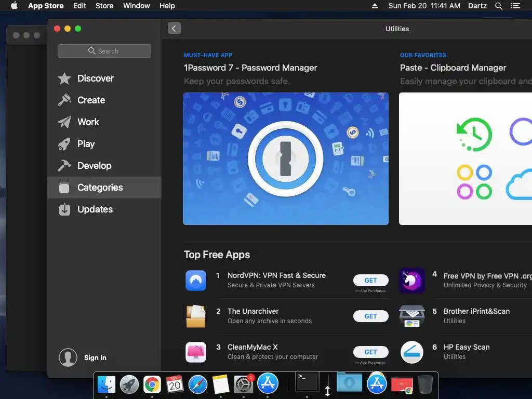Select Work in the sidebar
The width and height of the screenshot is (532, 399).
(104, 122)
